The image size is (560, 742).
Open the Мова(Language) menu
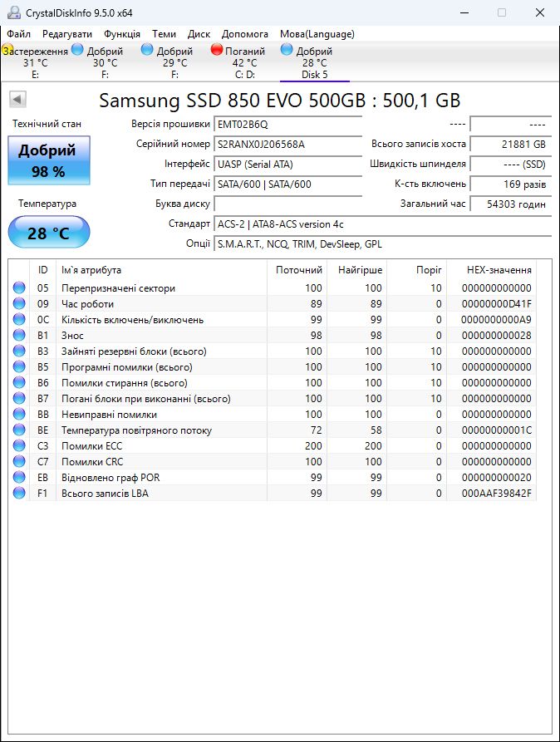pyautogui.click(x=317, y=34)
